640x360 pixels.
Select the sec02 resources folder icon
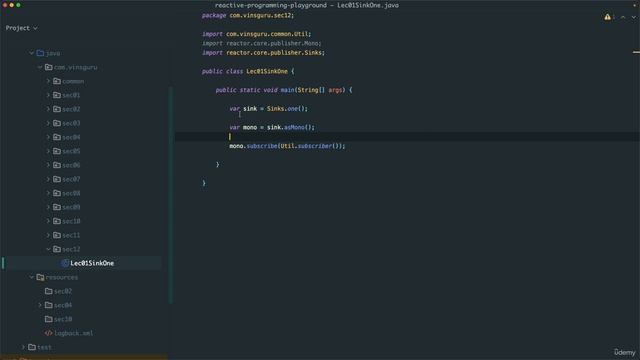[x=49, y=291]
